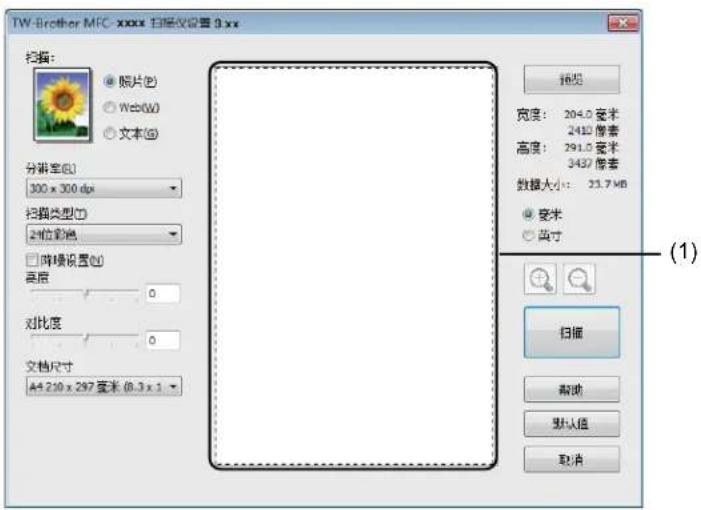Select the 文本(G) text radio button
The height and width of the screenshot is (510, 701).
[109, 133]
